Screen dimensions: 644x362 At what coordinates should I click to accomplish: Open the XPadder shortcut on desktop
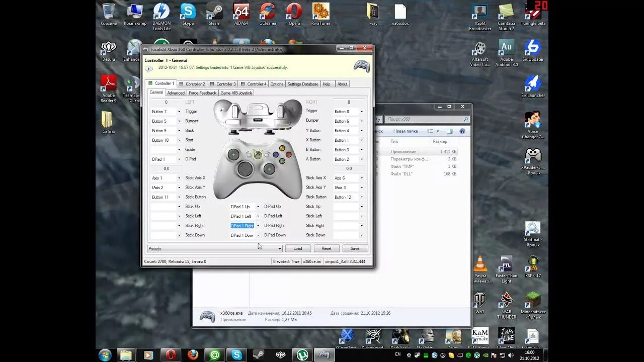click(533, 161)
